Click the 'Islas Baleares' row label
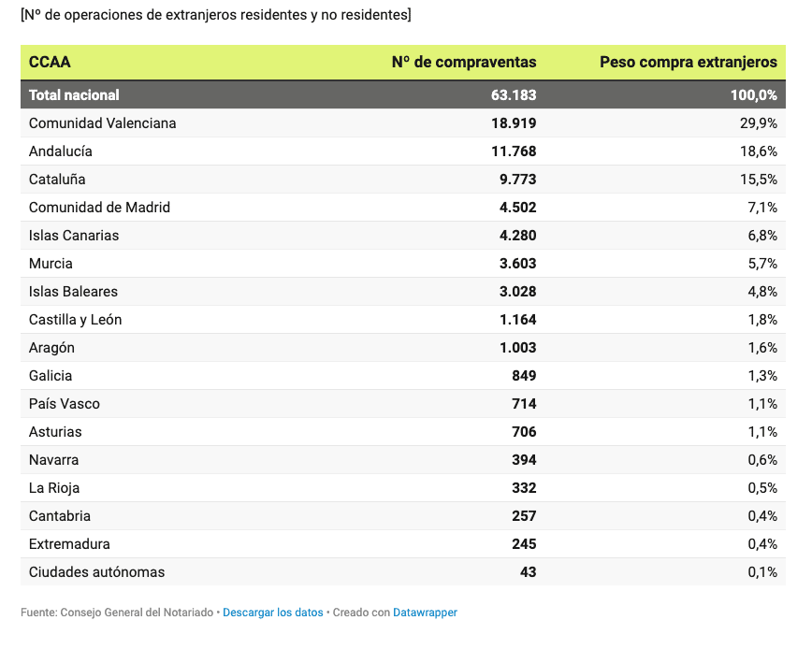Viewport: 812px width, 649px height. (73, 292)
